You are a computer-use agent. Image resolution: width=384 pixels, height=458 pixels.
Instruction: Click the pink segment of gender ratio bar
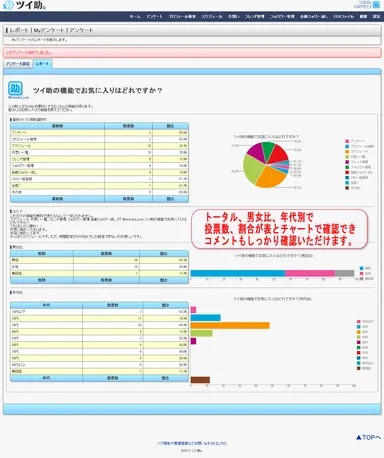[x=310, y=273]
